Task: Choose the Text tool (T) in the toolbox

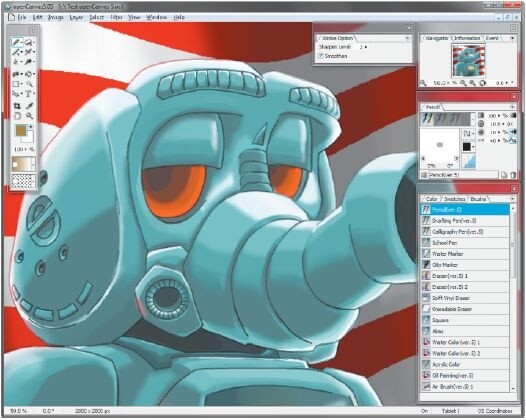Action: click(28, 94)
